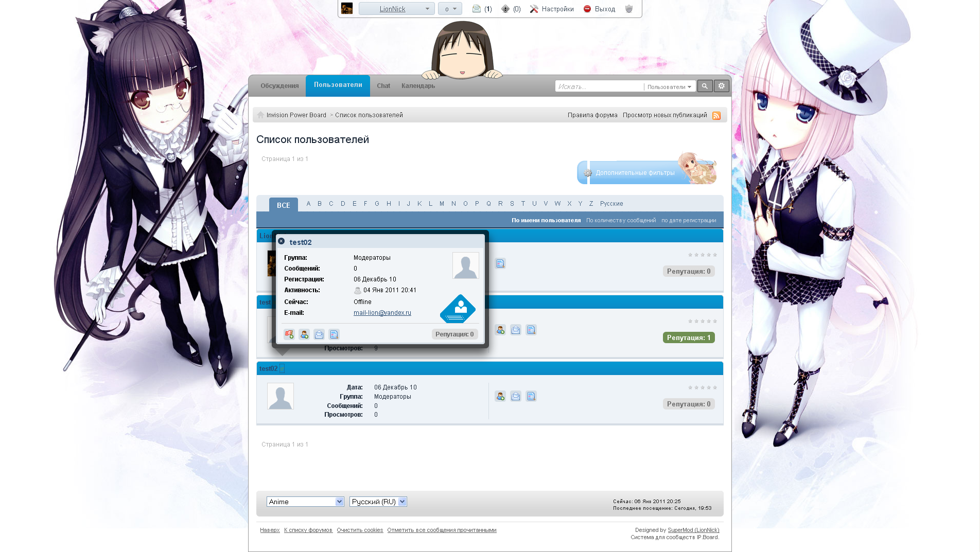Send message to test02 via the popup envelope icon

[x=319, y=334]
